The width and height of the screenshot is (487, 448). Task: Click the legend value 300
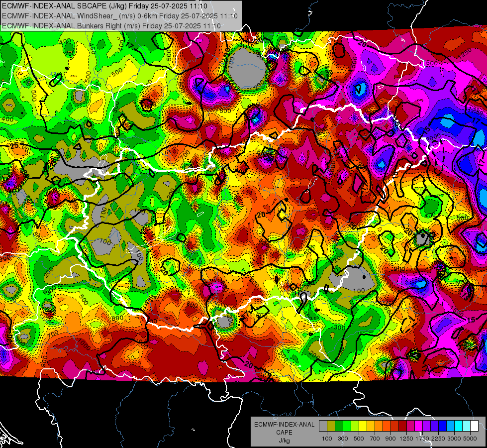[x=343, y=439]
